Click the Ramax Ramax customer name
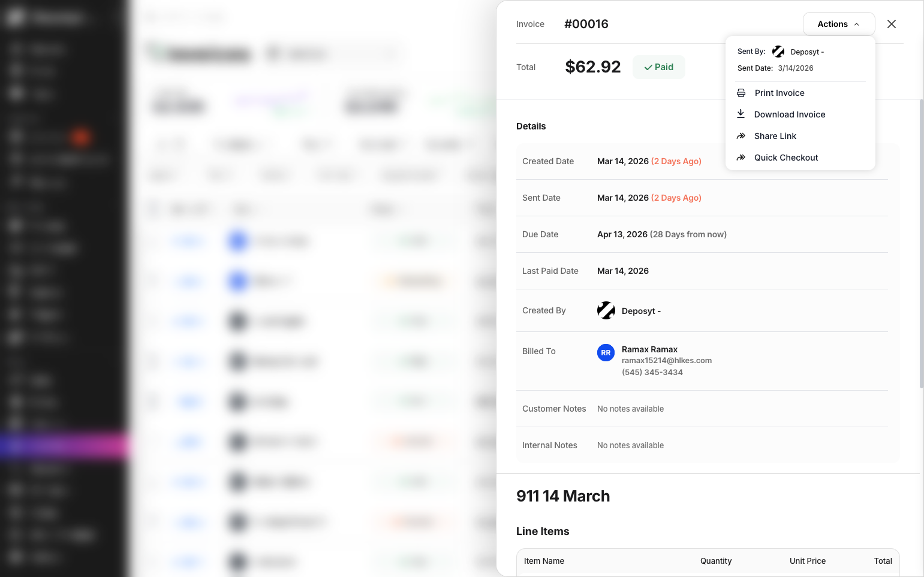This screenshot has height=577, width=924. tap(649, 349)
